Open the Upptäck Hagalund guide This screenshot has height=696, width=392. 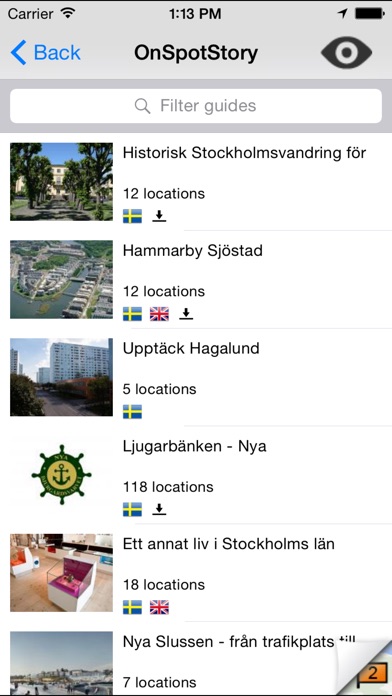(196, 377)
